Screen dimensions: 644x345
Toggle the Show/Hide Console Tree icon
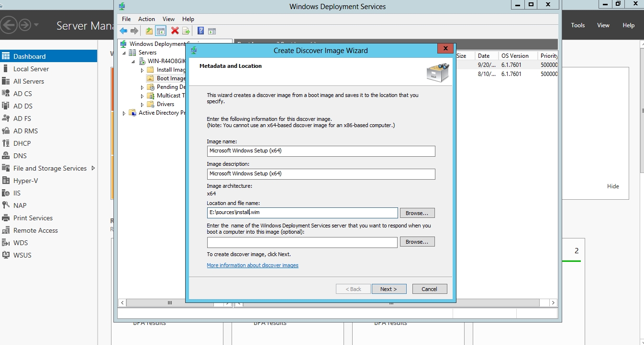point(161,31)
